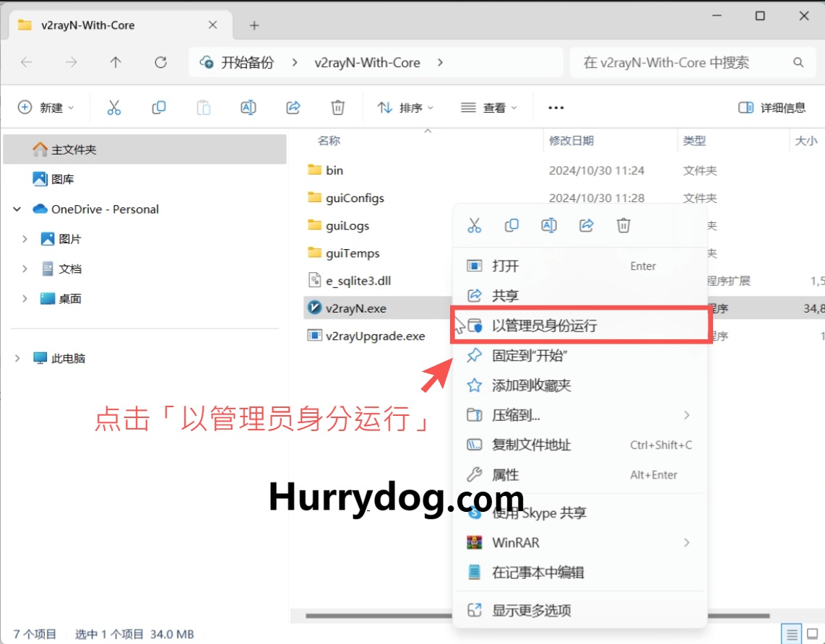Choose 属性 from the context menu
Viewport: 825px width, 644px height.
[506, 475]
